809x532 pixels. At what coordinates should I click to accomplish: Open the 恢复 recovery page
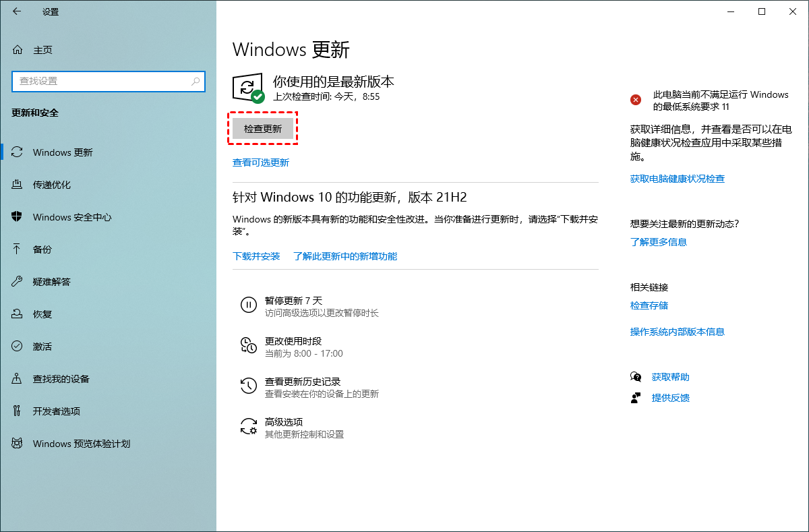[x=42, y=314]
